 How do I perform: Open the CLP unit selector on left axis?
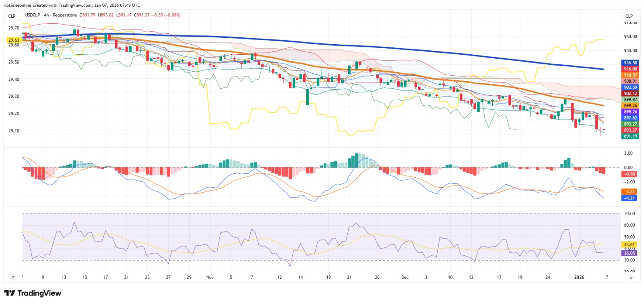(x=12, y=16)
